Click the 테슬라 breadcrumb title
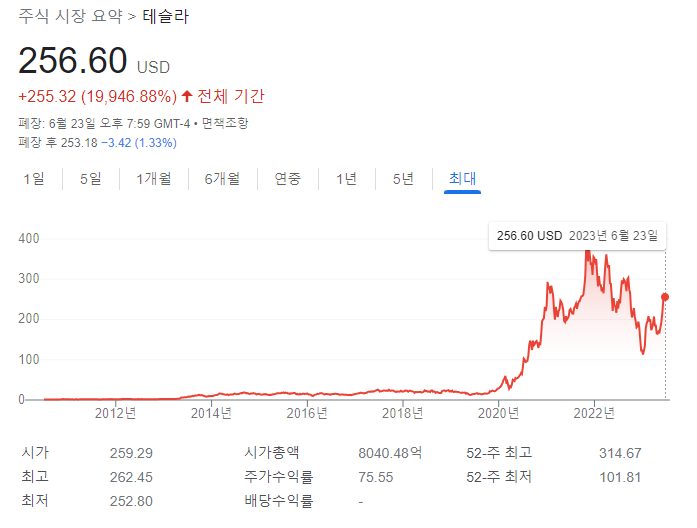The width and height of the screenshot is (697, 528). pyautogui.click(x=165, y=16)
